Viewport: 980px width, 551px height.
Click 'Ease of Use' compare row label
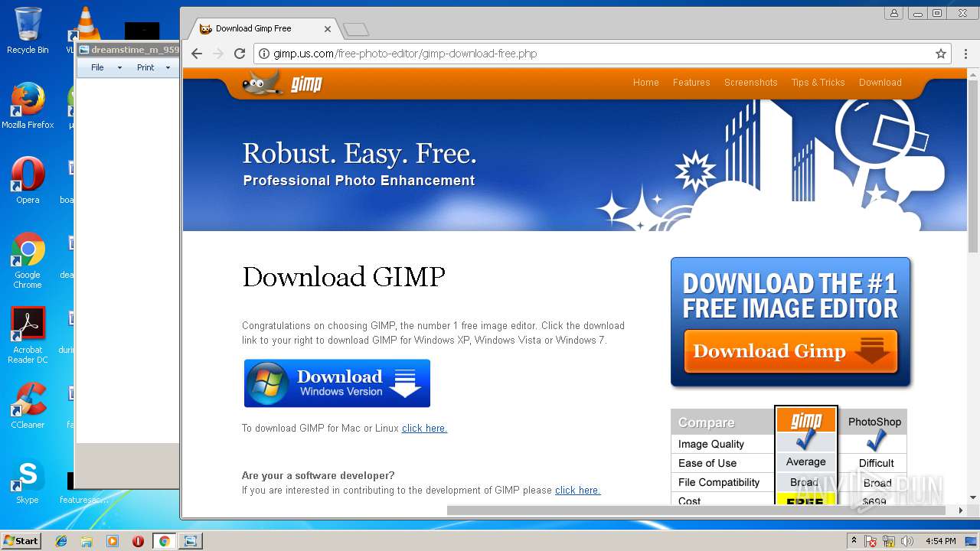coord(707,463)
